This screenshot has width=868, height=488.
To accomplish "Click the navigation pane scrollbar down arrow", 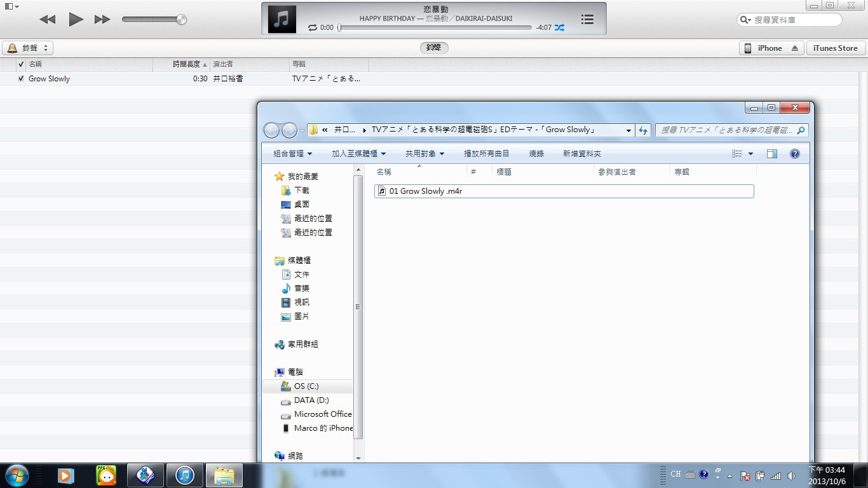I will click(x=358, y=458).
